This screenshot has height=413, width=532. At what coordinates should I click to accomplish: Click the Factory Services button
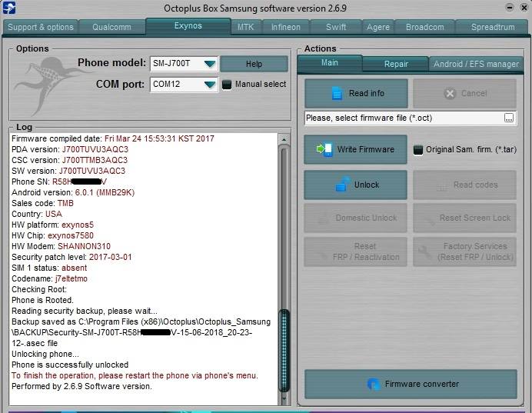click(x=465, y=251)
